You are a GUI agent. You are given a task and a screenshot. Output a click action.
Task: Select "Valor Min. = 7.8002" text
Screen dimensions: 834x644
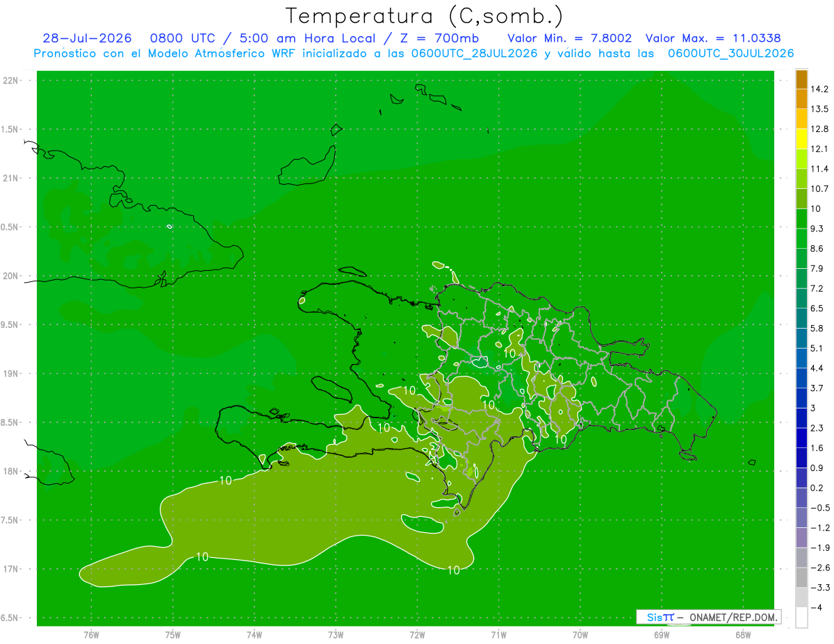click(570, 38)
